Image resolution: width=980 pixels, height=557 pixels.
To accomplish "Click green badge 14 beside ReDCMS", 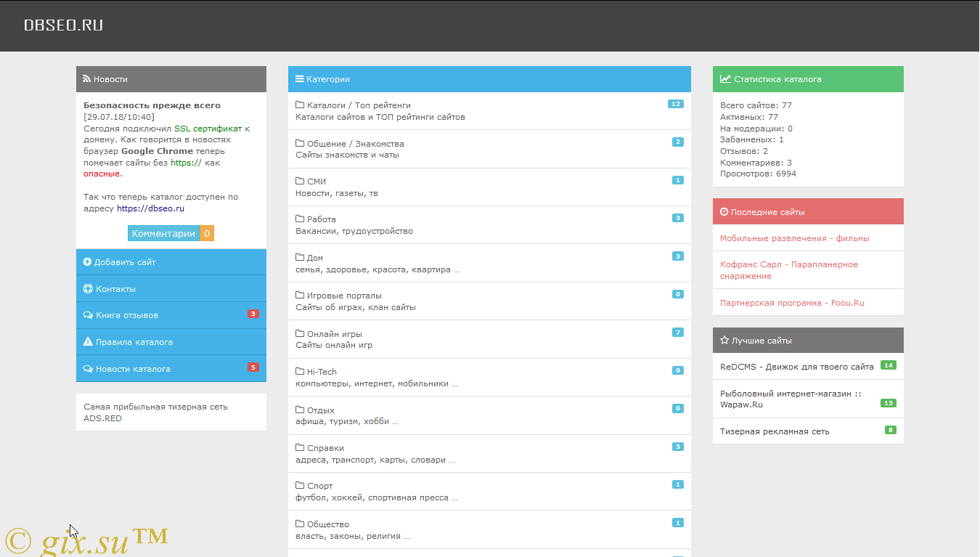I will pyautogui.click(x=889, y=365).
